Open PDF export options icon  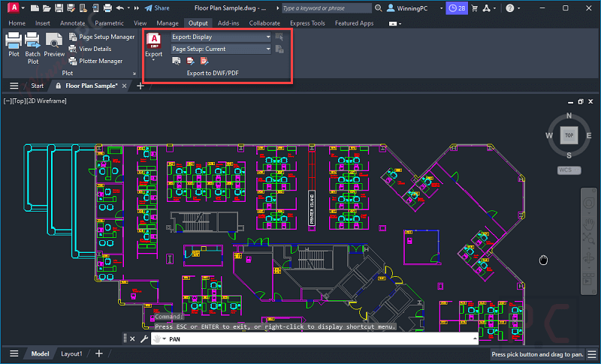(x=204, y=61)
